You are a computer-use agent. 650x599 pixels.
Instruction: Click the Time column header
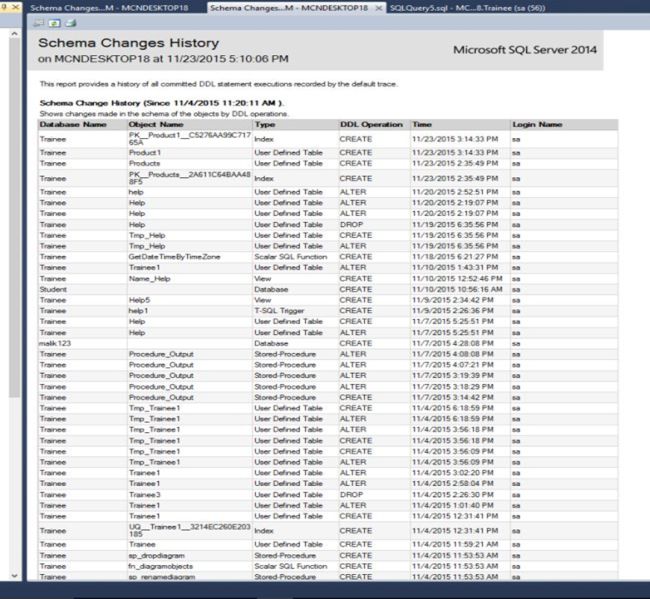(422, 124)
